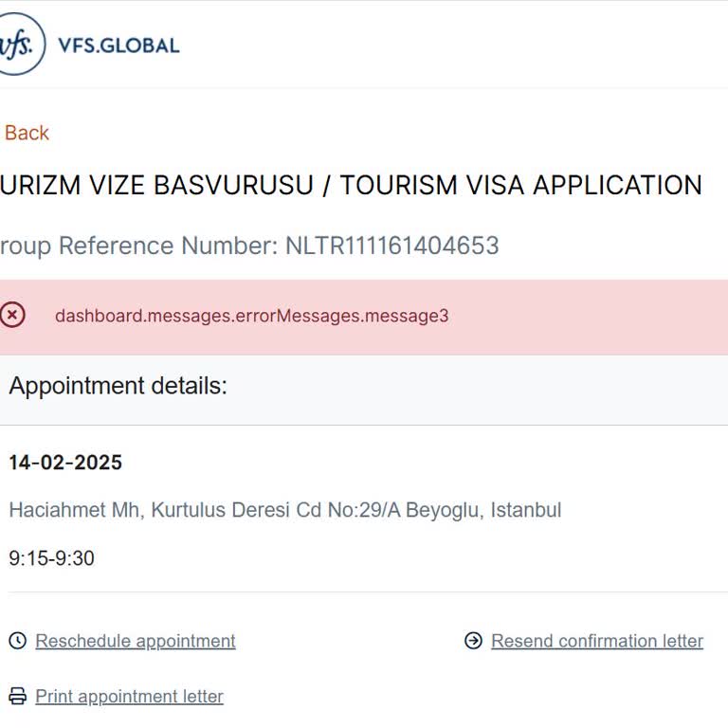Click the Beyoglu, Istanbul address line
Screen dimensions: 728x728
click(284, 510)
